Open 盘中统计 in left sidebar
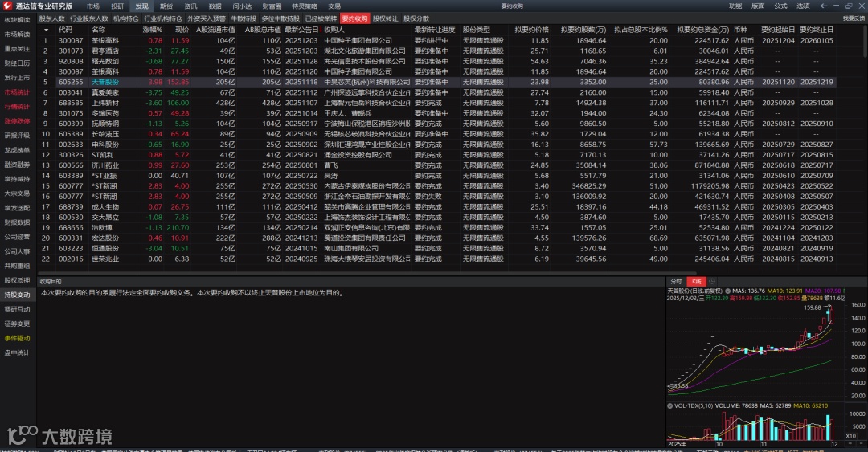The image size is (868, 452). pyautogui.click(x=17, y=352)
